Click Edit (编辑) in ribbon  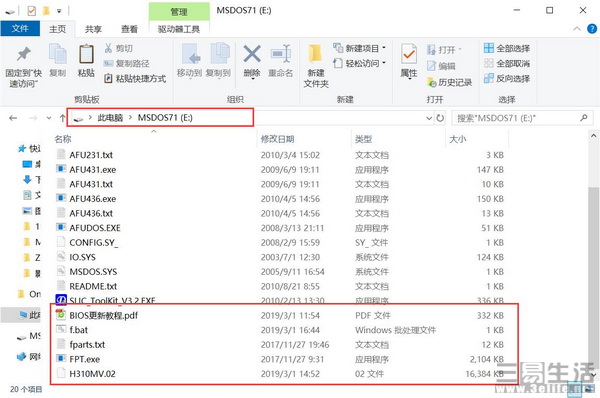pos(441,66)
